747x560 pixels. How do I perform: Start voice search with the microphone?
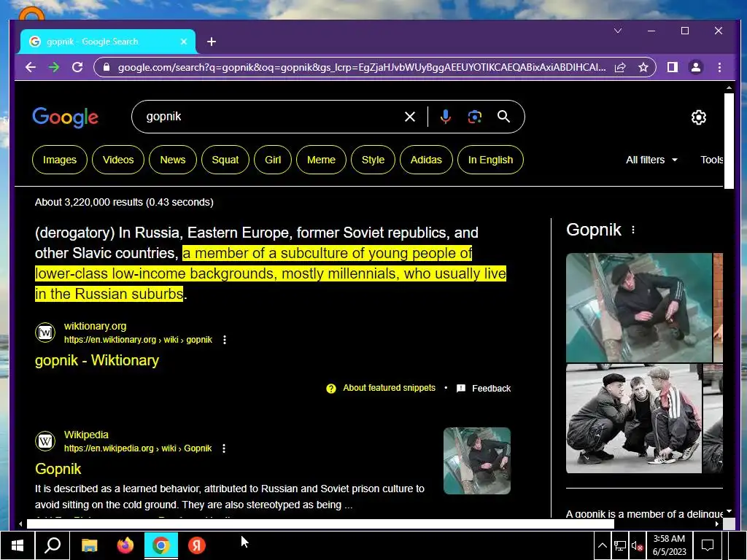[x=446, y=117]
